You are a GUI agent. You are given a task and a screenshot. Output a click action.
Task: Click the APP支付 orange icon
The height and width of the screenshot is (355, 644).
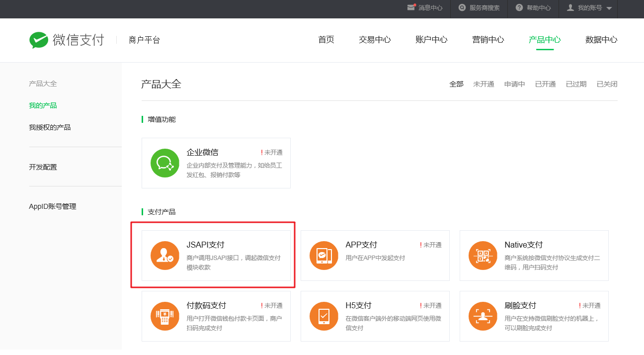(323, 256)
